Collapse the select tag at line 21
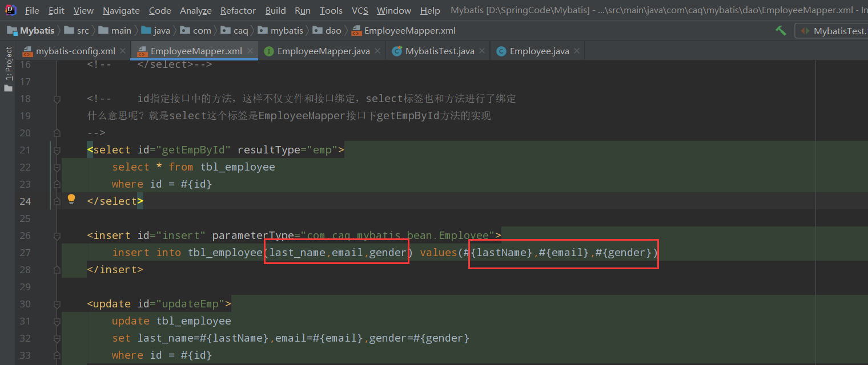Viewport: 868px width, 365px height. click(57, 150)
